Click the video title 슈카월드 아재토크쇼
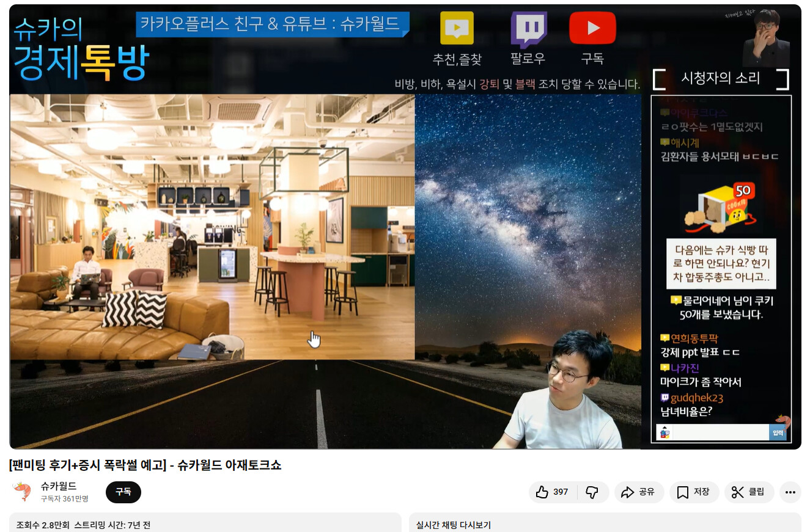Image resolution: width=810 pixels, height=532 pixels. click(145, 465)
